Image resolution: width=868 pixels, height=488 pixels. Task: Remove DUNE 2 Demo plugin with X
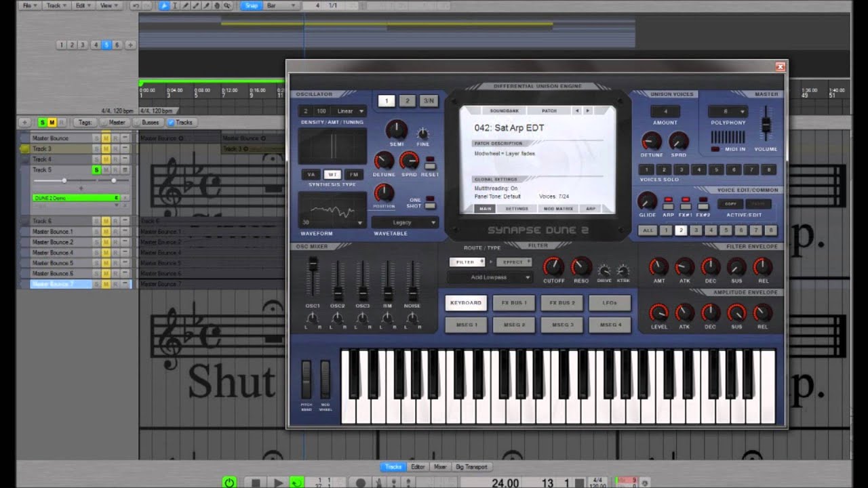pyautogui.click(x=125, y=198)
